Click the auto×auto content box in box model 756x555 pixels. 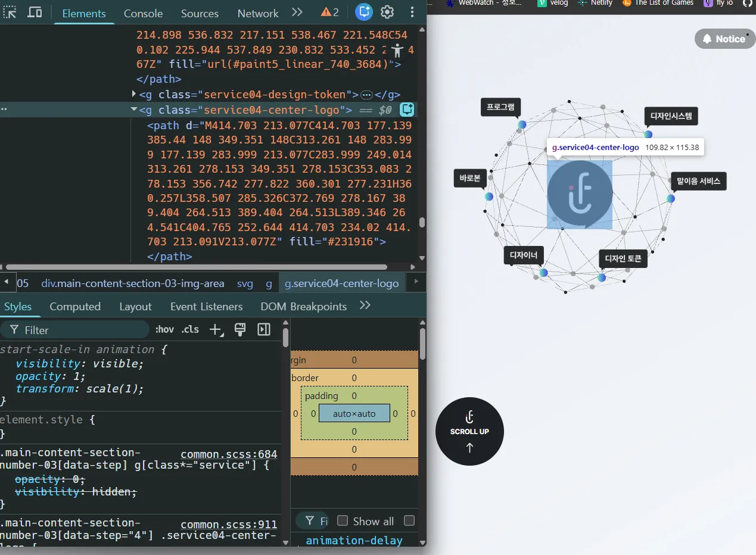[354, 413]
